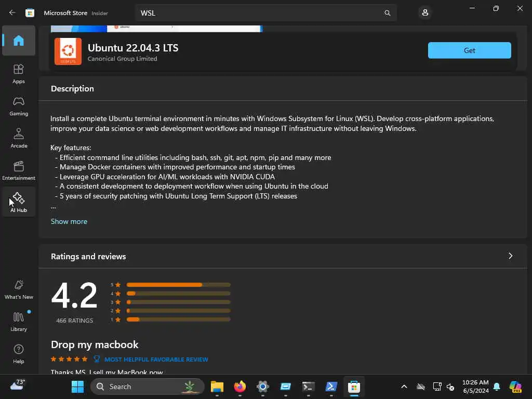Viewport: 532px width, 399px height.
Task: Open the Windows Start menu
Action: pos(77,387)
